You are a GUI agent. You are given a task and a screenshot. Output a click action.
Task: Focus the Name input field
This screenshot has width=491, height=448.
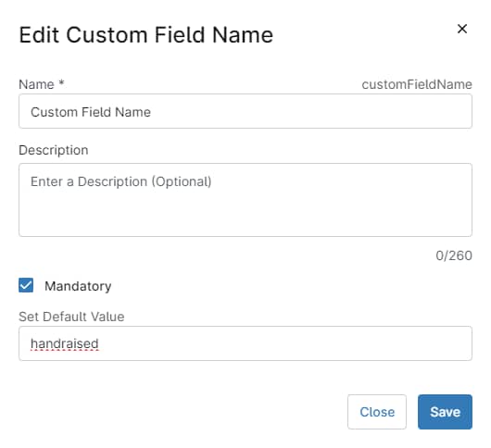(x=245, y=111)
